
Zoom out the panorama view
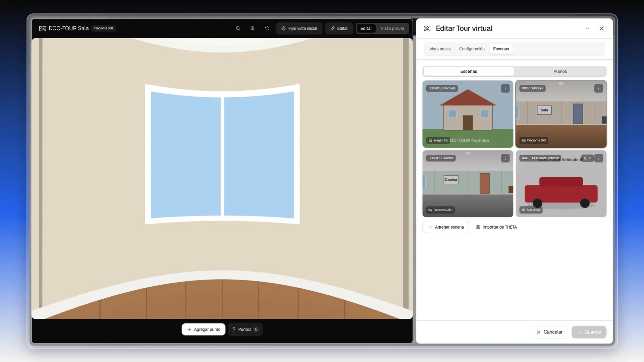(238, 28)
